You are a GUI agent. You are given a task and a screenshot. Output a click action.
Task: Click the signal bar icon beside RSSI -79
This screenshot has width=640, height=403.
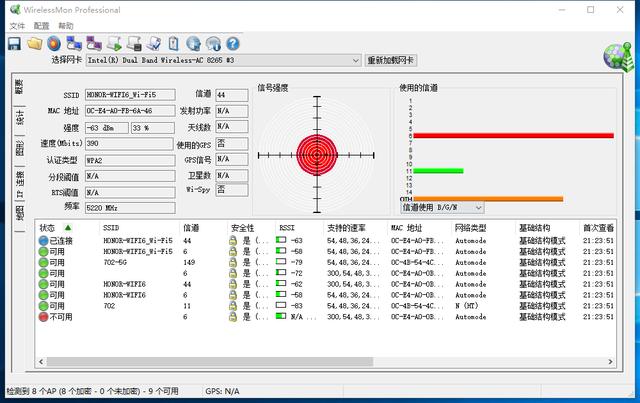(x=281, y=261)
